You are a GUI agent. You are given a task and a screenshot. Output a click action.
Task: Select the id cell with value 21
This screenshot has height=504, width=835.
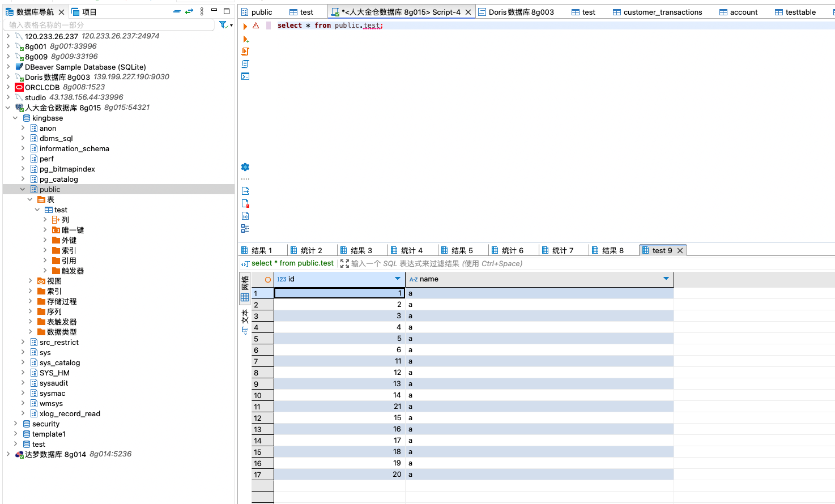339,407
